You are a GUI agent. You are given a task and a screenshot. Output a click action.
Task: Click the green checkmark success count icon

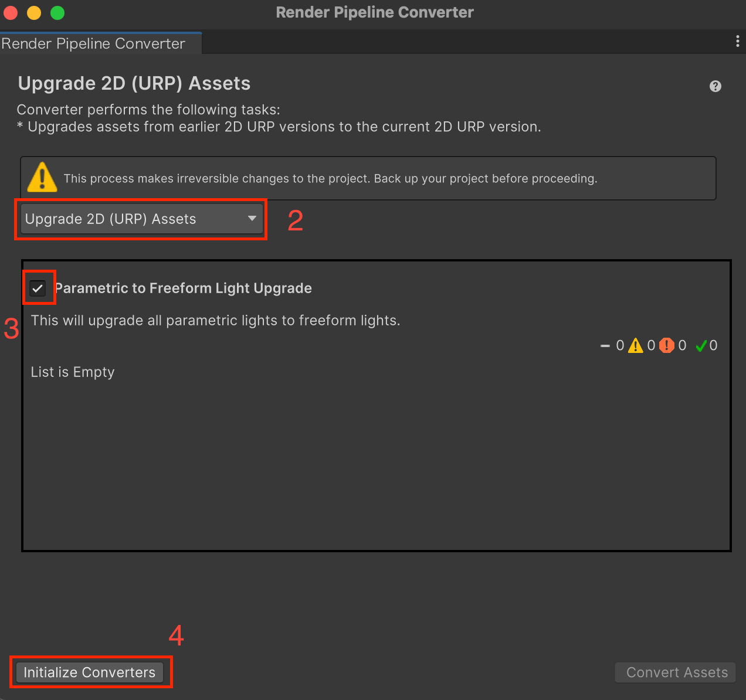coord(700,346)
